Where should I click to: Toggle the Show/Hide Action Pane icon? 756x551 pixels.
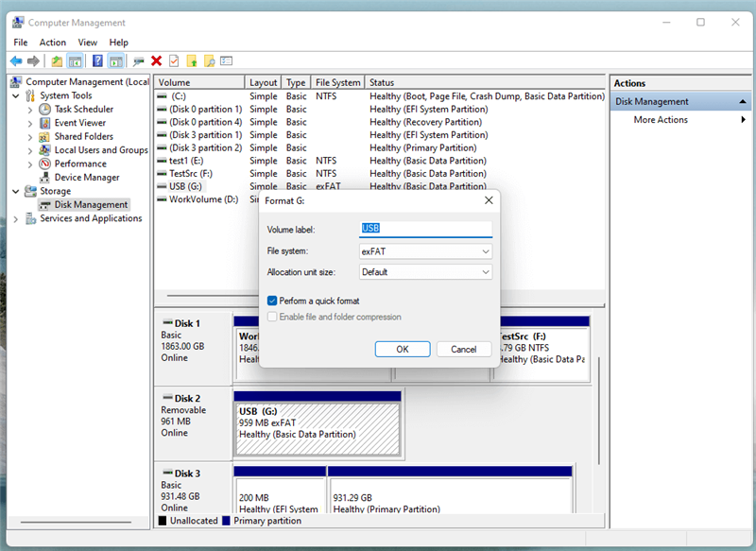115,60
